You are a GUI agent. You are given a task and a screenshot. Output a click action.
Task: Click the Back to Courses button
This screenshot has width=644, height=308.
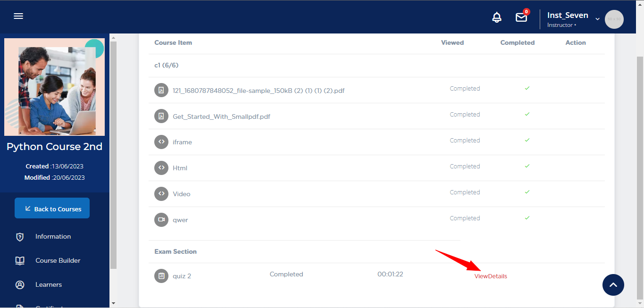click(x=52, y=208)
